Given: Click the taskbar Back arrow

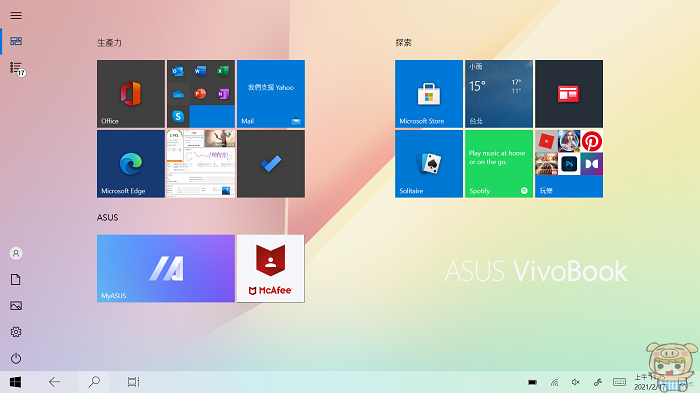Looking at the screenshot, I should (x=54, y=382).
